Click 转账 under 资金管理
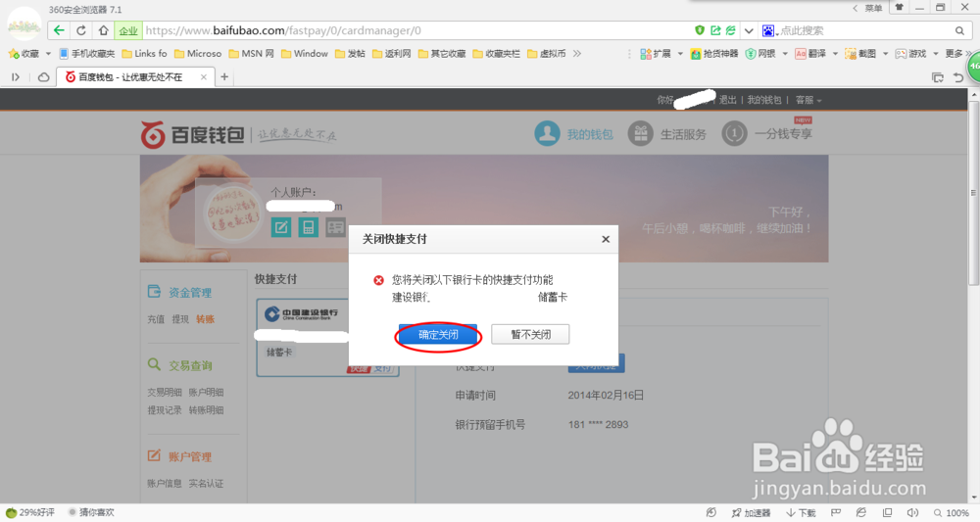This screenshot has width=980, height=522. [x=205, y=319]
